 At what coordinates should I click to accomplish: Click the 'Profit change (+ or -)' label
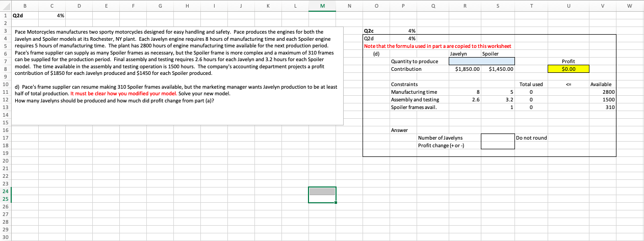coord(442,146)
